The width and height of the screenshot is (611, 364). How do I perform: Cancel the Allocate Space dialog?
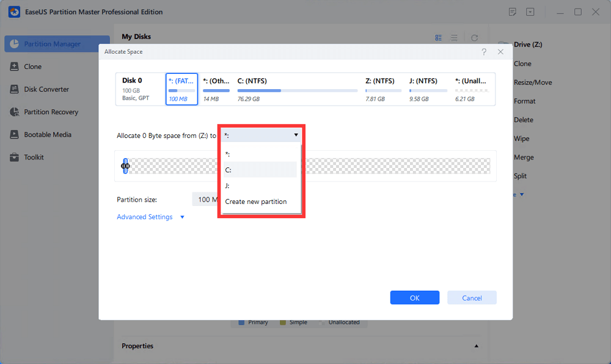[x=472, y=298]
